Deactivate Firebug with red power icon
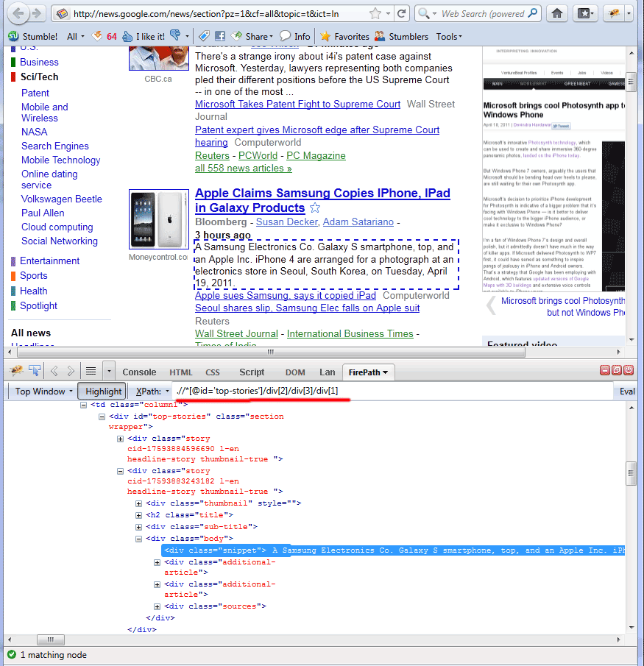The image size is (644, 666). pyautogui.click(x=629, y=370)
